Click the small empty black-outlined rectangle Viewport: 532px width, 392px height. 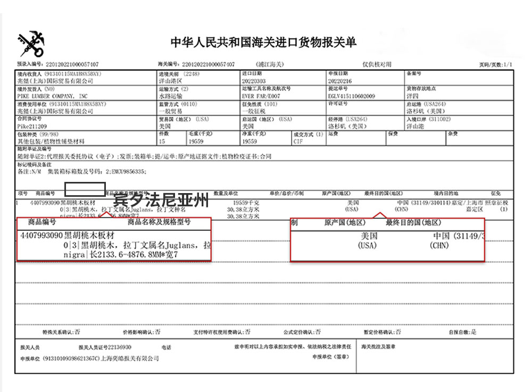[x=85, y=188]
